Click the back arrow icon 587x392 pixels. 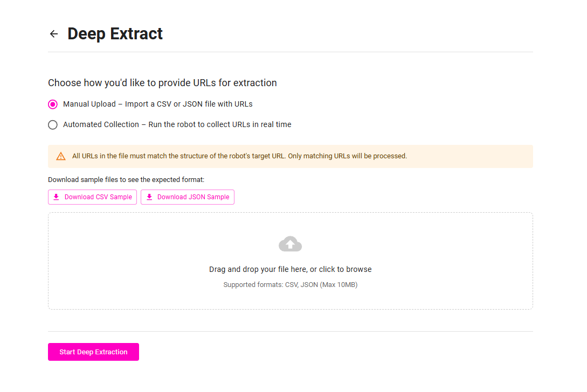[54, 34]
